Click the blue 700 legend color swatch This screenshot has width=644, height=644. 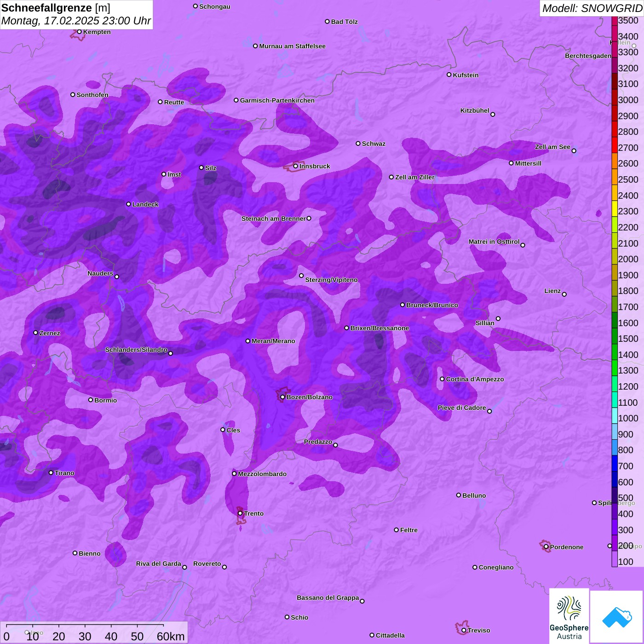(615, 463)
